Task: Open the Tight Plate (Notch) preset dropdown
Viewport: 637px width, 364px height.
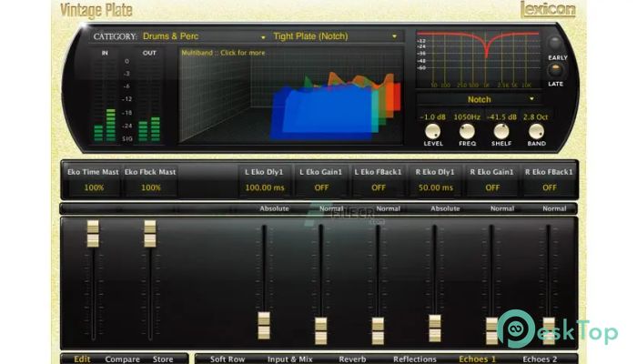Action: 335,36
